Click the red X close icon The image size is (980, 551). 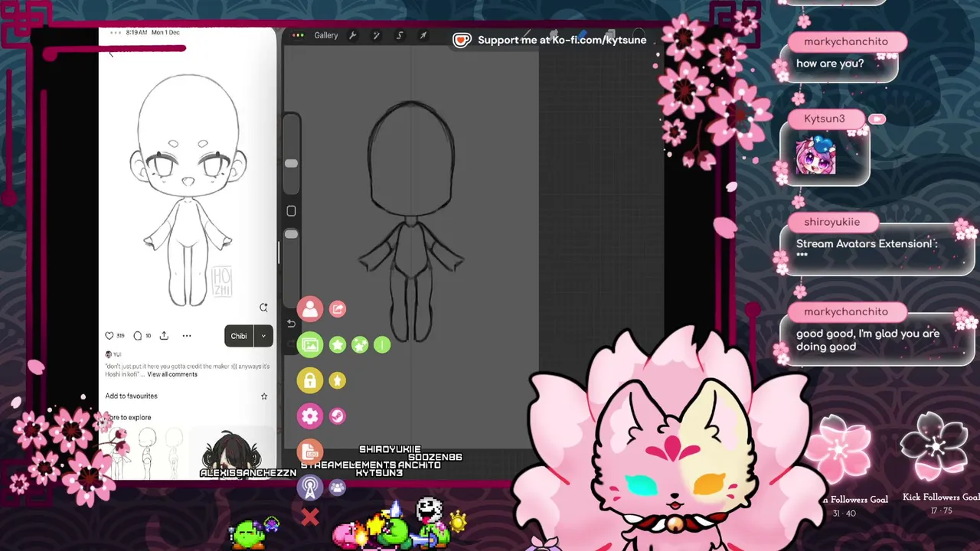tap(310, 518)
